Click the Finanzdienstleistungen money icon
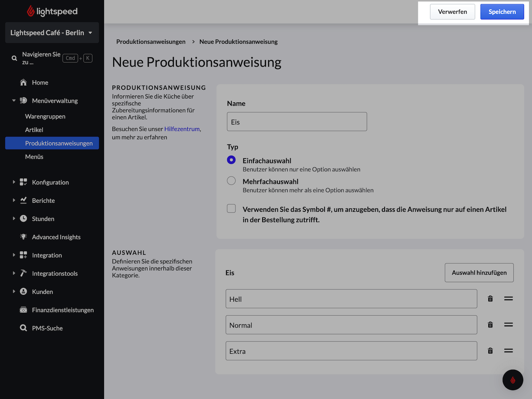Viewport: 532px width, 399px height. tap(24, 310)
